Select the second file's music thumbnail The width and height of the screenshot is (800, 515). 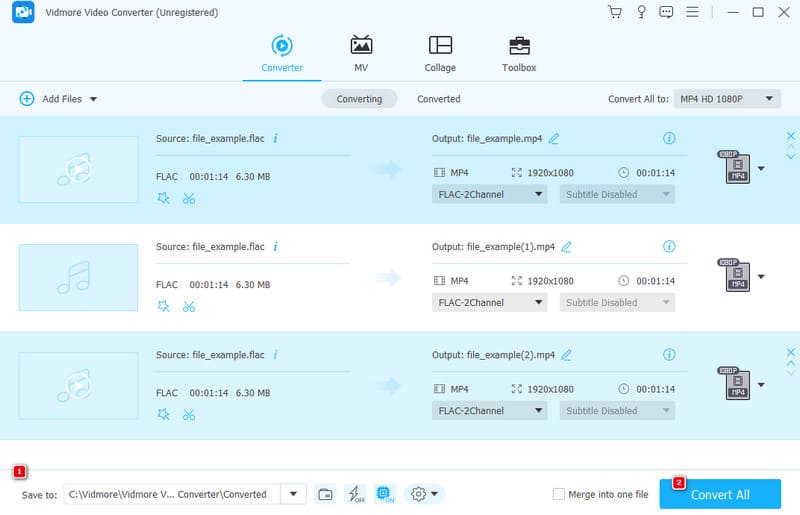(x=78, y=277)
